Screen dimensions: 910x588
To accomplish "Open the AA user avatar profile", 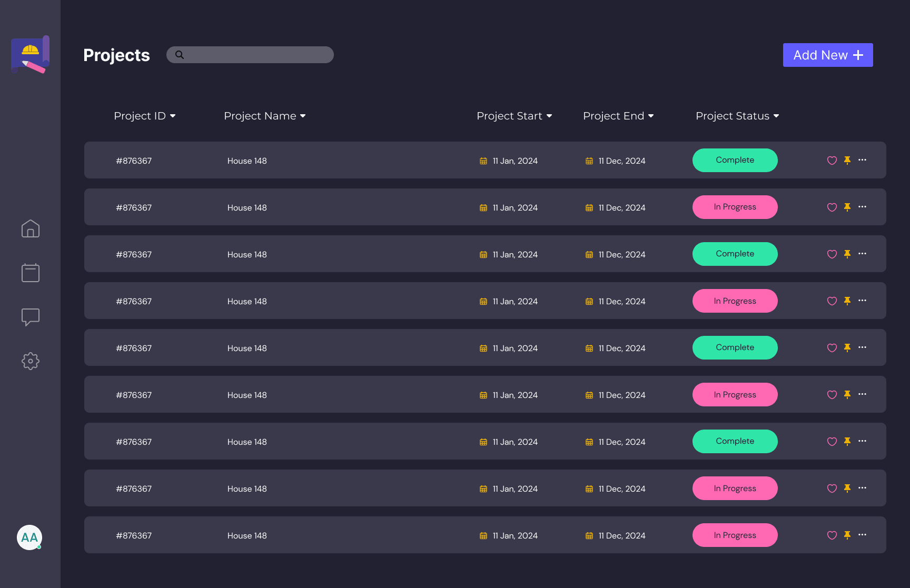I will pos(29,537).
